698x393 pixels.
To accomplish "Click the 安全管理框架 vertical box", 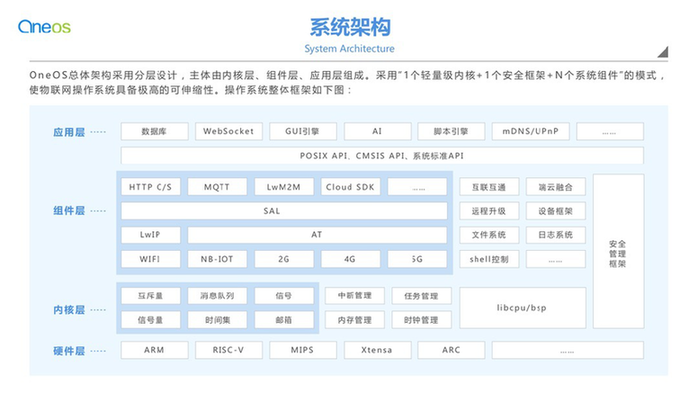I will [618, 251].
